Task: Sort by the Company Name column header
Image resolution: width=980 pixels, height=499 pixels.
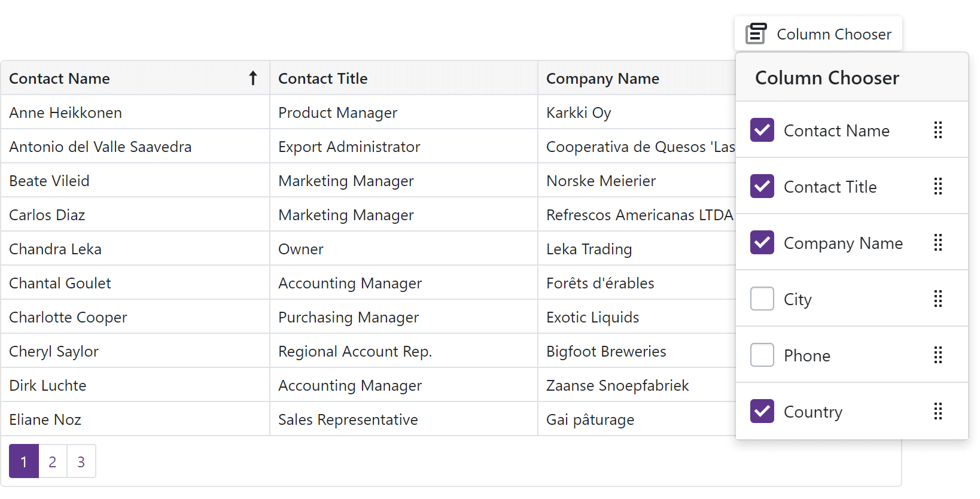Action: tap(602, 78)
